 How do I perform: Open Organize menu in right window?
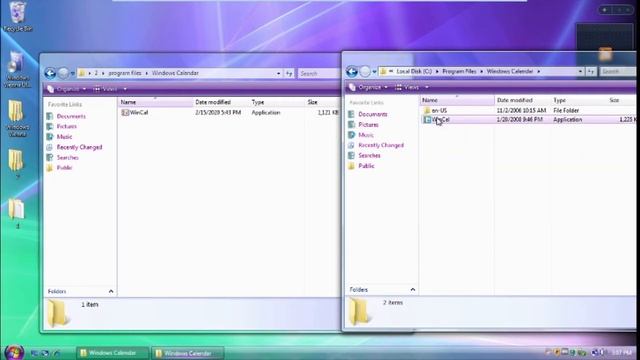[x=368, y=87]
